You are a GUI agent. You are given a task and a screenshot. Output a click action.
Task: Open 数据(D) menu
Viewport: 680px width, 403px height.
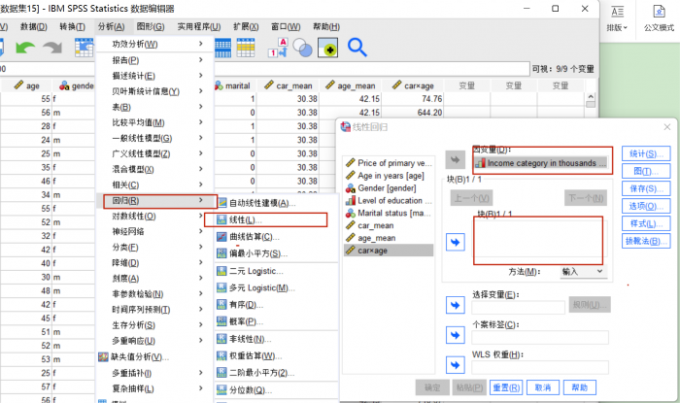(x=34, y=26)
